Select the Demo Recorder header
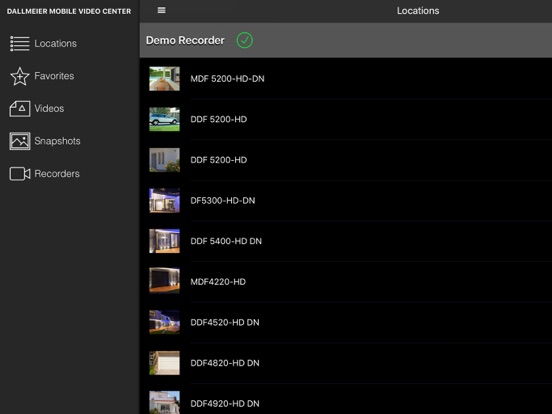The width and height of the screenshot is (552, 414). (185, 40)
